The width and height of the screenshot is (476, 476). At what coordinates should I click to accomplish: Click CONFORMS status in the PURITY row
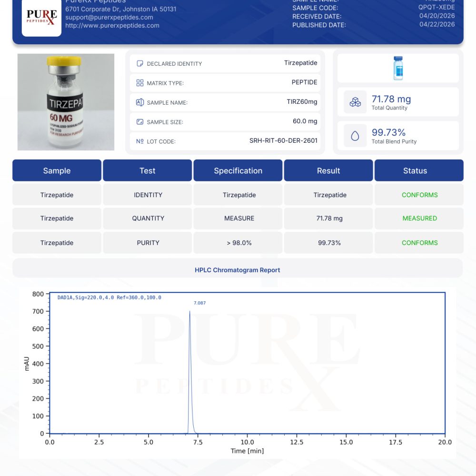419,243
